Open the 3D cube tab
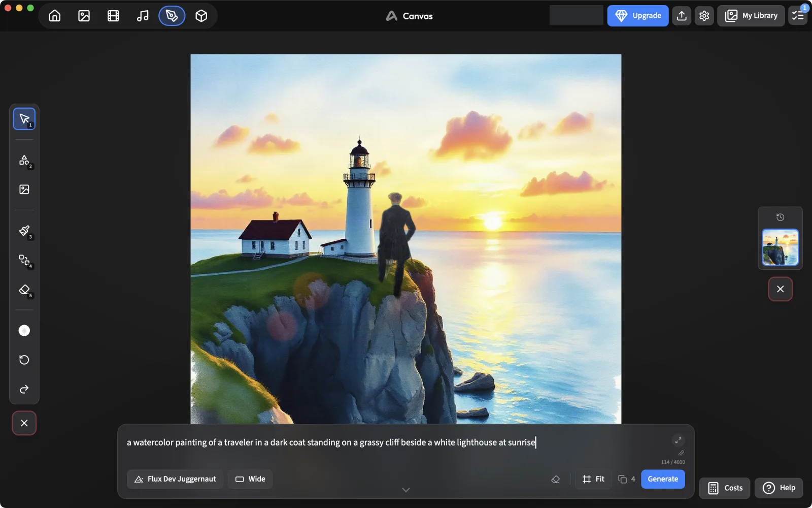Image resolution: width=812 pixels, height=508 pixels. pos(201,16)
